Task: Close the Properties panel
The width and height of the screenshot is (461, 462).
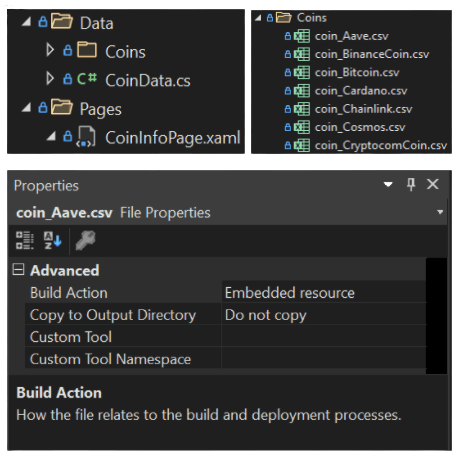Action: [x=433, y=184]
